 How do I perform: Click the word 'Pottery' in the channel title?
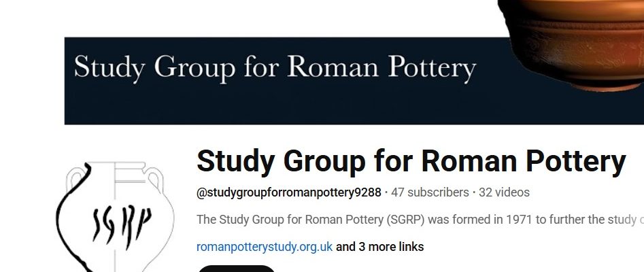pyautogui.click(x=575, y=161)
